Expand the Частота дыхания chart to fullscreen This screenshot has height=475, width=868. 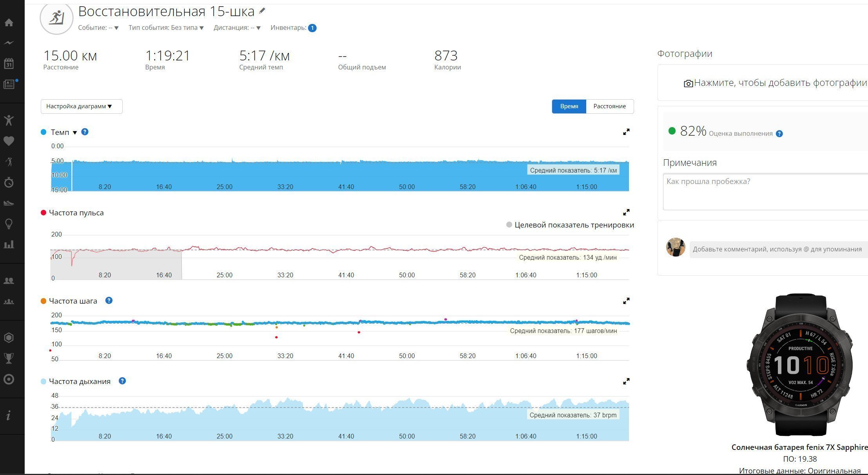pos(626,381)
